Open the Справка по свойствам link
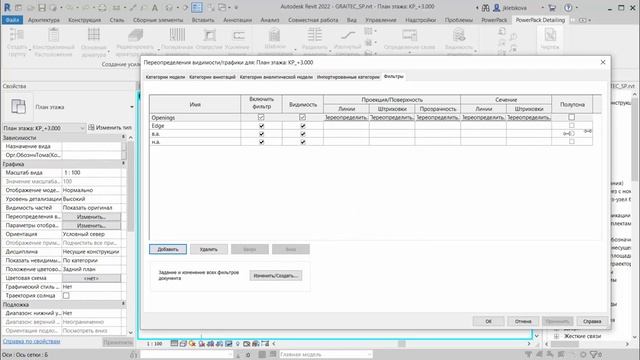Viewport: 640px width, 360px height. point(31,341)
